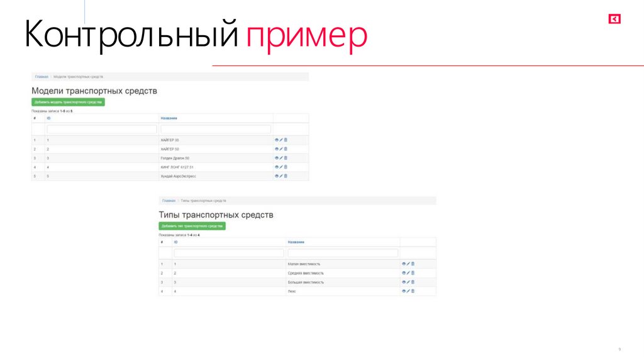Click the red logo icon at slide corner
Image resolution: width=644 pixels, height=361 pixels.
pyautogui.click(x=614, y=19)
